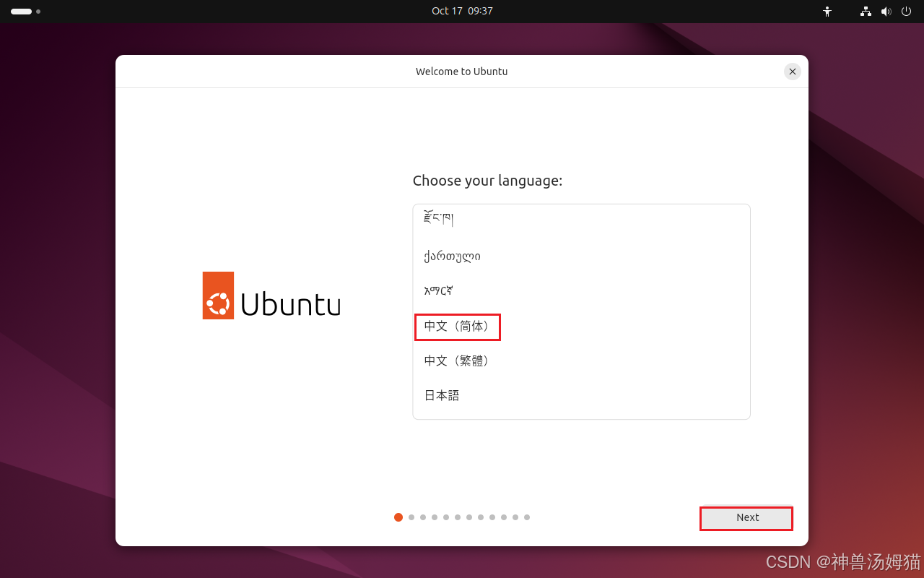This screenshot has width=924, height=578.
Task: Open the accessibility menu icon
Action: [x=827, y=12]
